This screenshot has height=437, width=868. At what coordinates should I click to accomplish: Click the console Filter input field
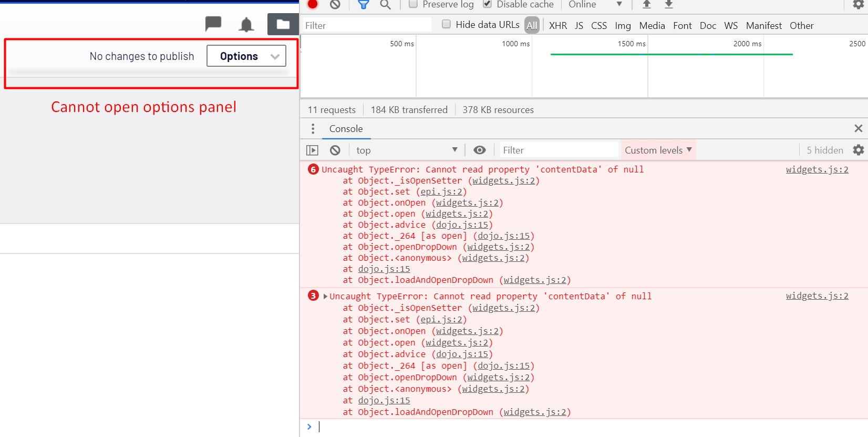[557, 150]
